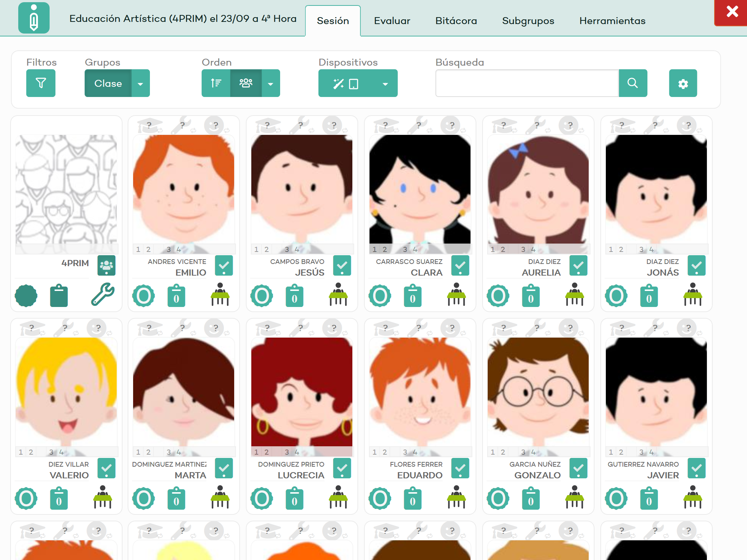Toggle attendance check for Valerio
This screenshot has width=747, height=560.
click(x=107, y=468)
